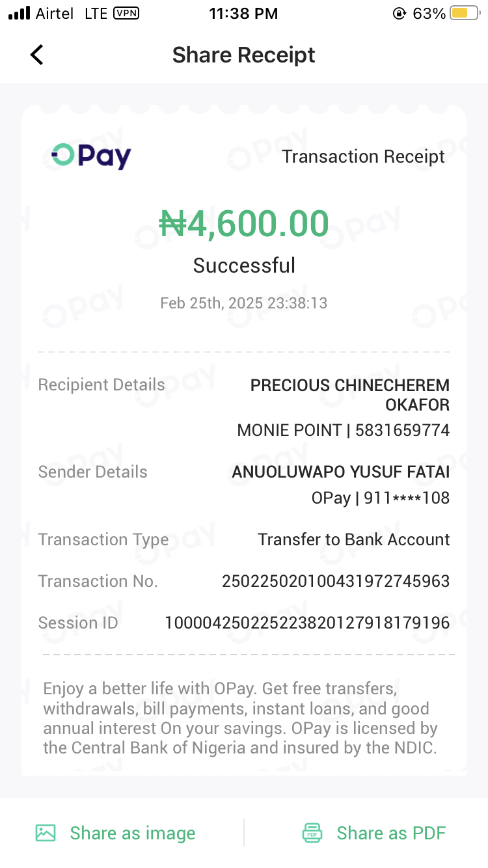Tap the cellular signal bars icon
The width and height of the screenshot is (488, 868).
20,14
